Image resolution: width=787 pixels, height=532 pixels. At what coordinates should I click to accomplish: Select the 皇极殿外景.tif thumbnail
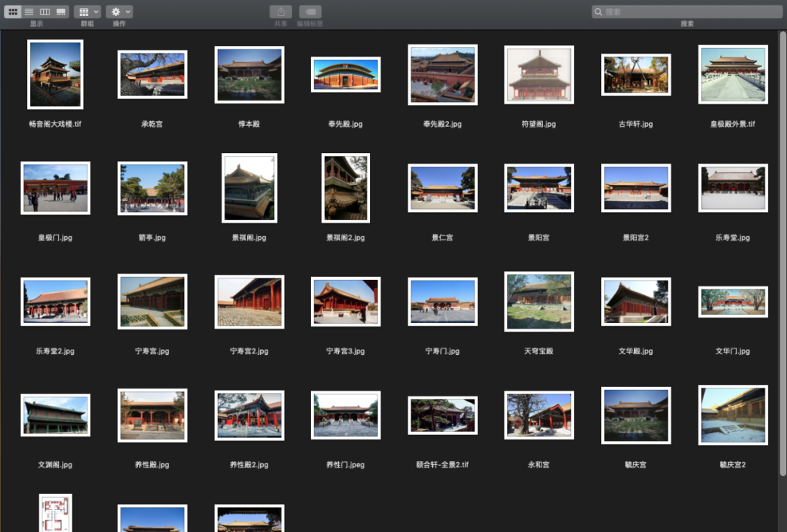[x=733, y=74]
